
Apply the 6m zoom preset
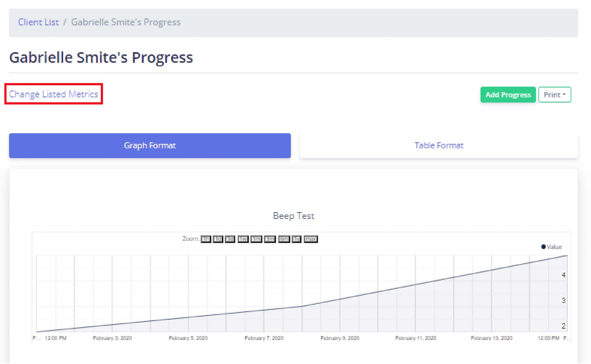click(x=283, y=239)
